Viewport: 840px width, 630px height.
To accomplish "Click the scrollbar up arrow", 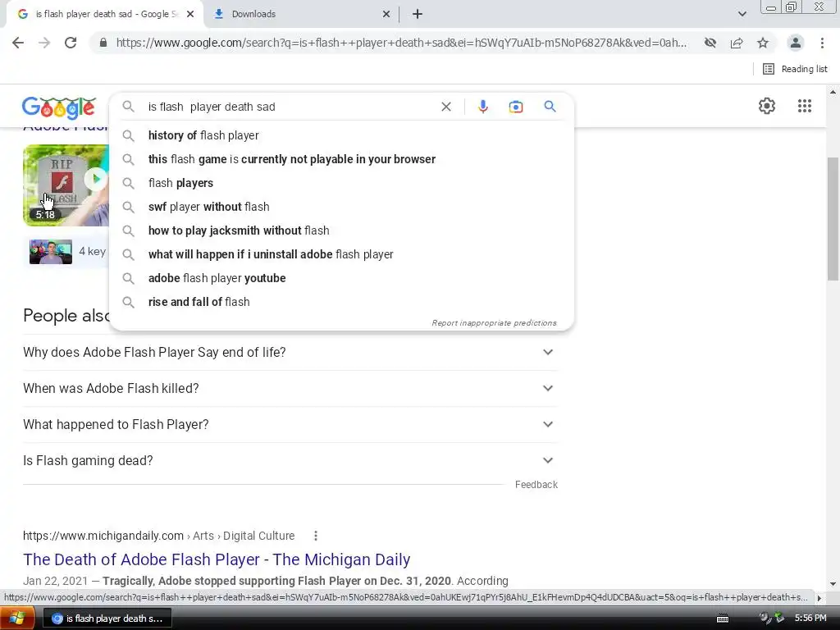I will pyautogui.click(x=833, y=92).
